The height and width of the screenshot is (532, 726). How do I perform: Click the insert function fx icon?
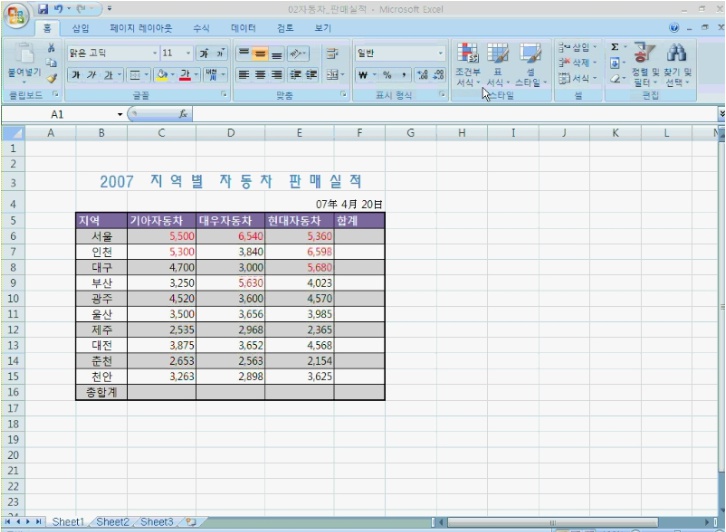tap(183, 114)
